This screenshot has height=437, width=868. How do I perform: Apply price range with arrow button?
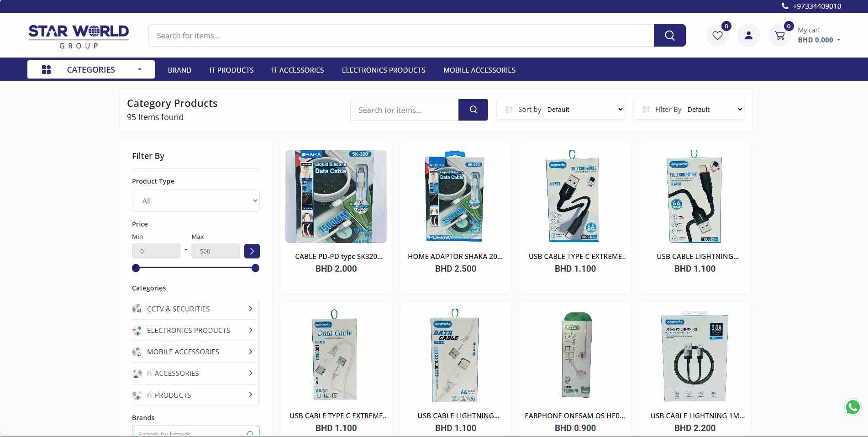point(252,251)
